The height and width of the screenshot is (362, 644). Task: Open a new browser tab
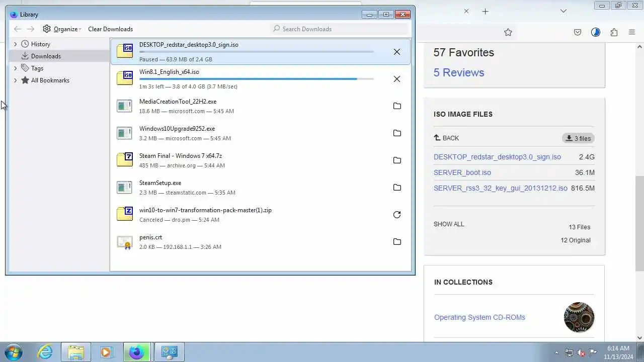point(485,11)
